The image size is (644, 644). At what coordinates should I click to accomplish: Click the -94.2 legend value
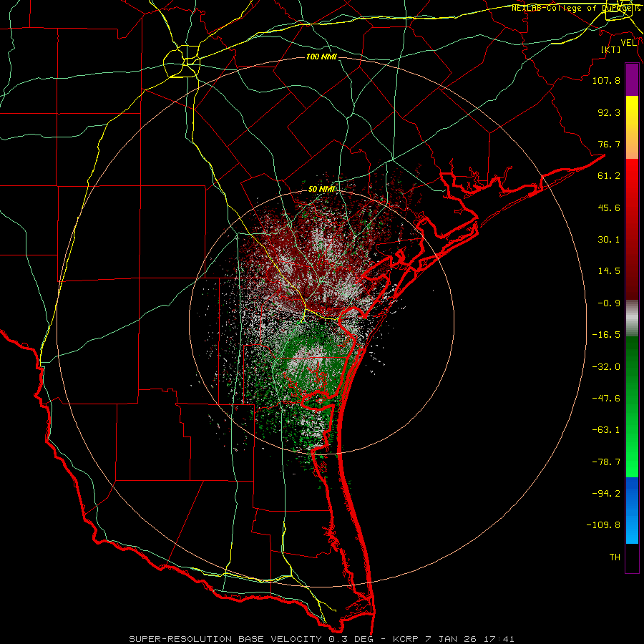click(606, 493)
